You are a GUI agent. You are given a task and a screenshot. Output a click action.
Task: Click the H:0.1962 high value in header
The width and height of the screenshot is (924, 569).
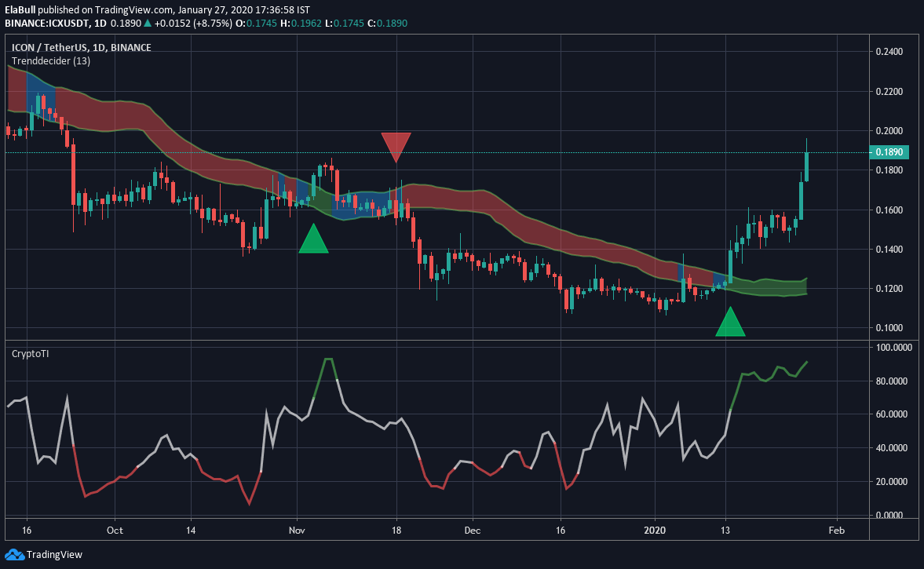click(301, 23)
